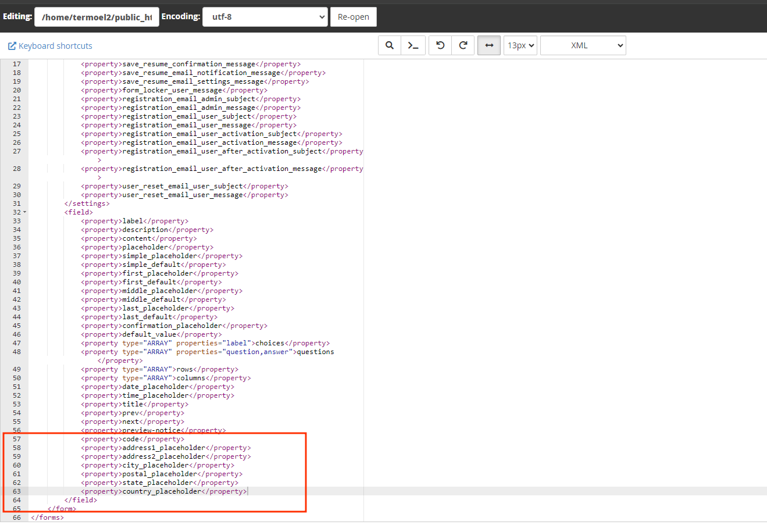Click the Editing file path field
The width and height of the screenshot is (767, 532).
tap(97, 17)
